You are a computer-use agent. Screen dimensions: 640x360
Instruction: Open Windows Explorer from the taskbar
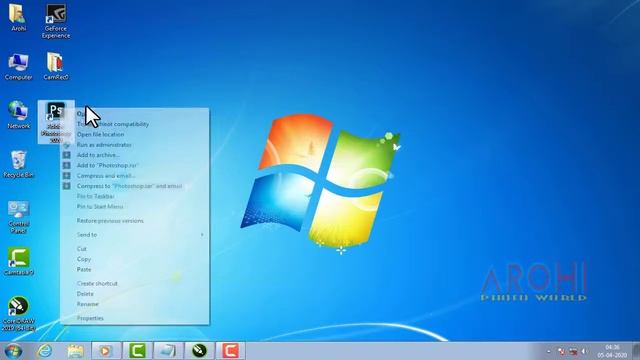76,351
